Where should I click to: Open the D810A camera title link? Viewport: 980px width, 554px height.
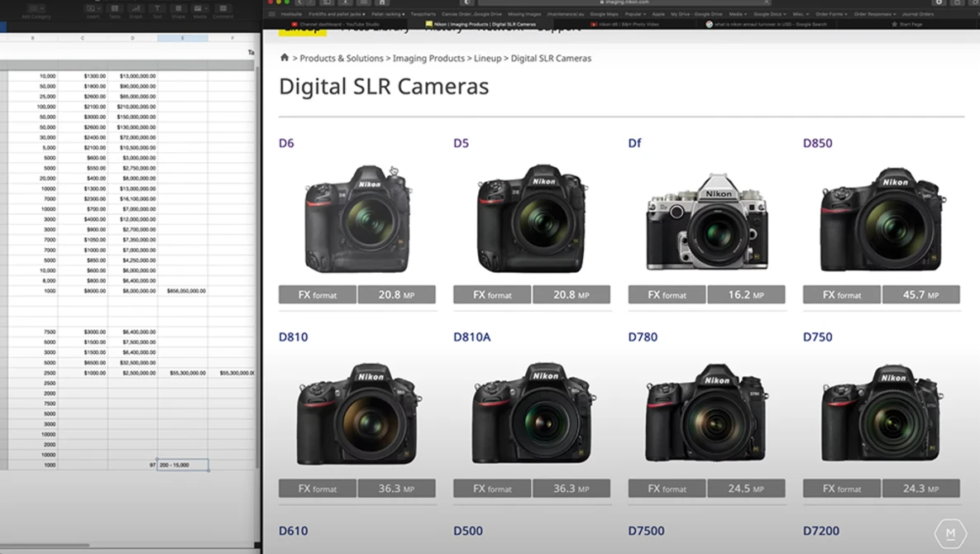click(x=472, y=337)
